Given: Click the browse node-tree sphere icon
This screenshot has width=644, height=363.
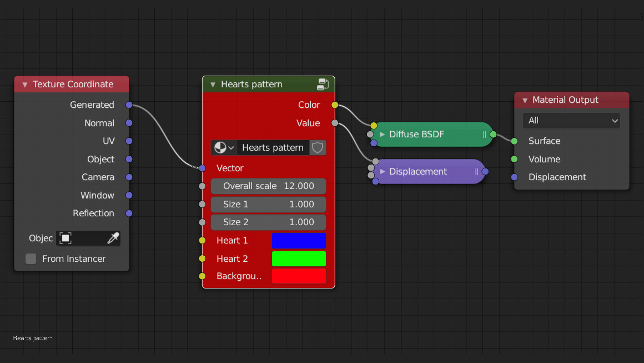Looking at the screenshot, I should pos(220,147).
